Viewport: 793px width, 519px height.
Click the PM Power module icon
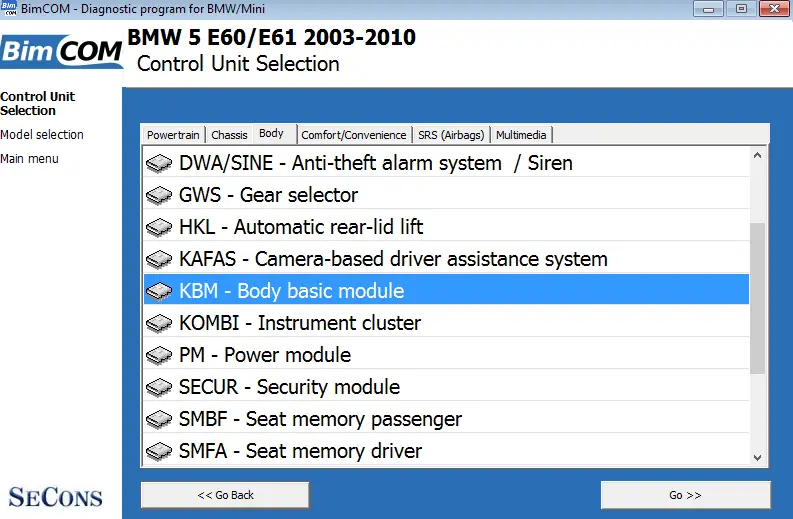click(159, 355)
